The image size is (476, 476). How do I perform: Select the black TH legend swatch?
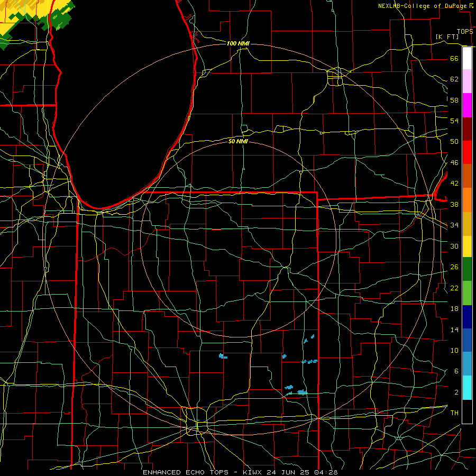tap(467, 411)
